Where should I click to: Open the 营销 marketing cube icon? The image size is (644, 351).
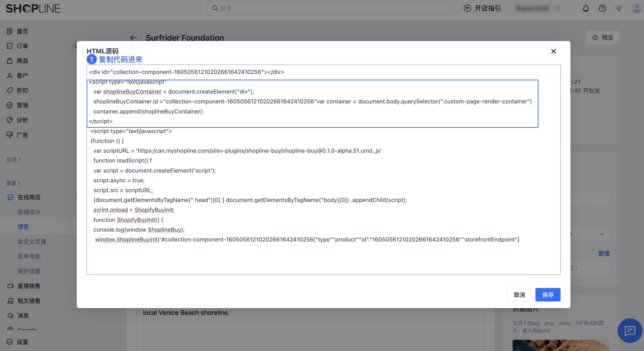[10, 105]
